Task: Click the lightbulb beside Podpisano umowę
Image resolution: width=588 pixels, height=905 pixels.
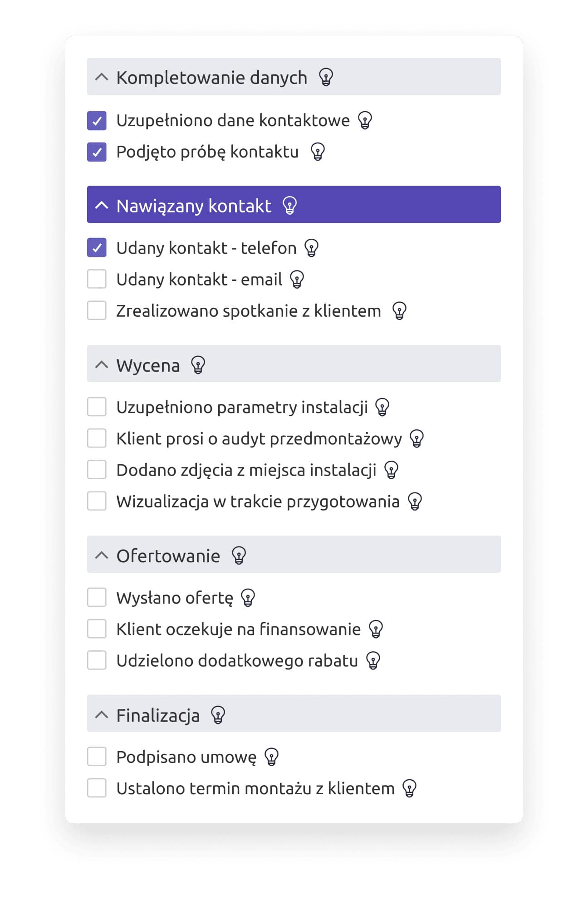Action: tap(271, 757)
